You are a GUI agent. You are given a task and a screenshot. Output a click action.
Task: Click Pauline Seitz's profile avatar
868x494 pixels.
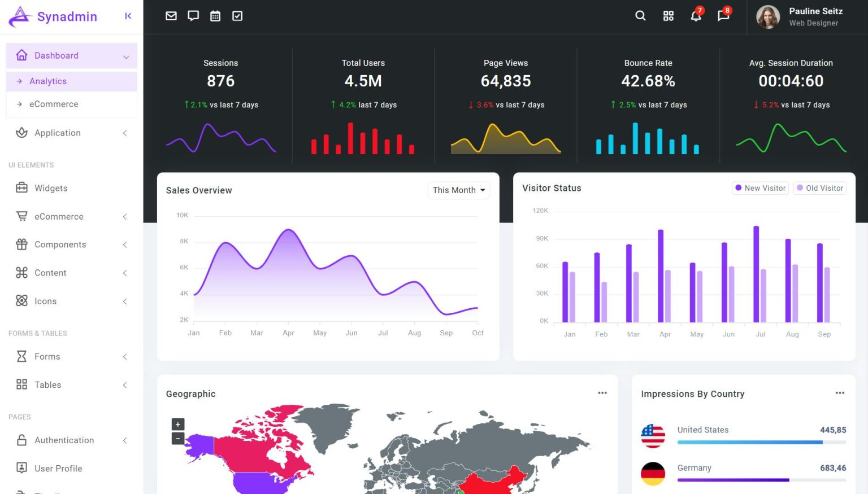tap(768, 17)
